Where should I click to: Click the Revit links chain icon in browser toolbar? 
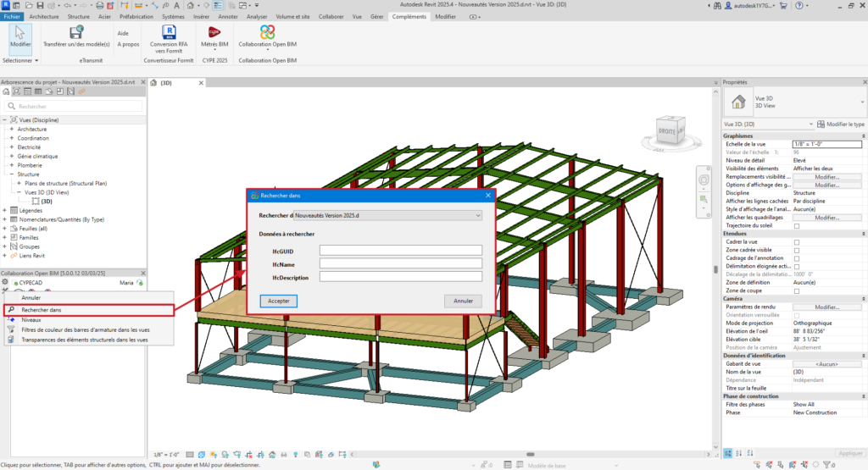coord(82,91)
